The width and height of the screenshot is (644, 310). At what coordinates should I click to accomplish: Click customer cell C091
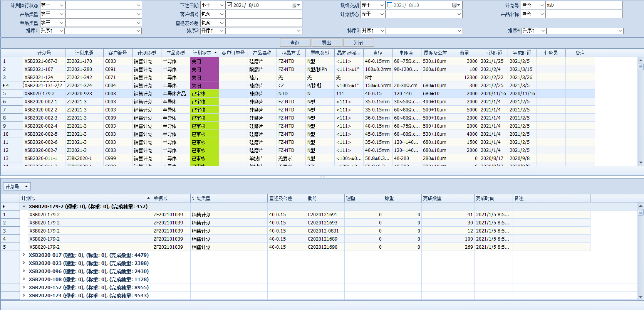118,69
